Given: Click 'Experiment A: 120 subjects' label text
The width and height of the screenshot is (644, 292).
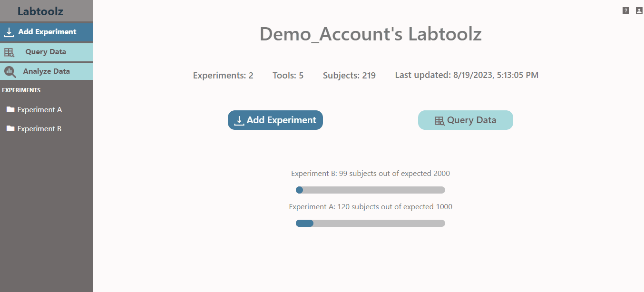Looking at the screenshot, I should 371,207.
